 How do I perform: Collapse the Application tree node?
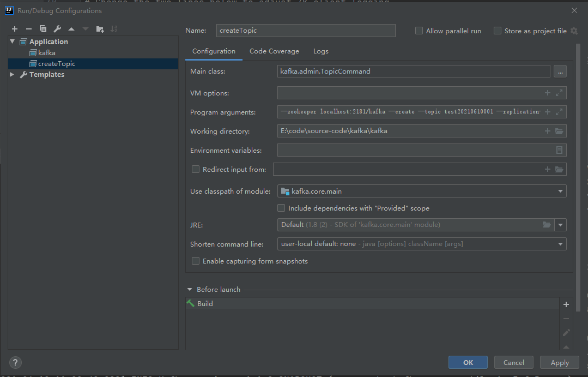(x=13, y=41)
